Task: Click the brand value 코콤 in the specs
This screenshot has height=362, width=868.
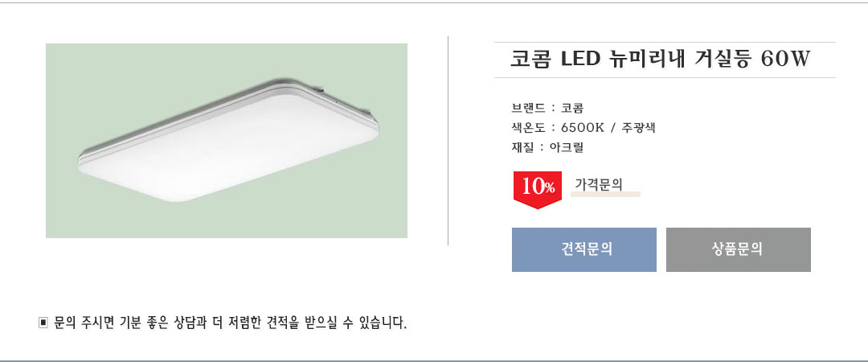Action: 572,108
